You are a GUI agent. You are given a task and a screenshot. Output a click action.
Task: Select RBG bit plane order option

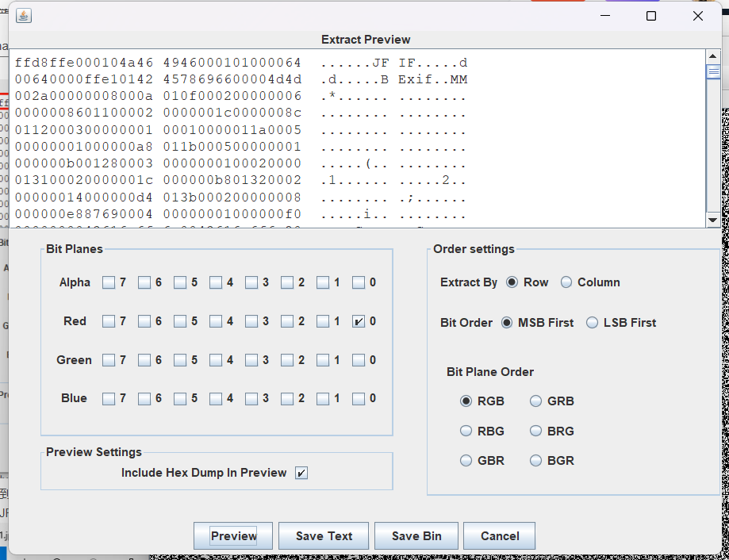466,432
